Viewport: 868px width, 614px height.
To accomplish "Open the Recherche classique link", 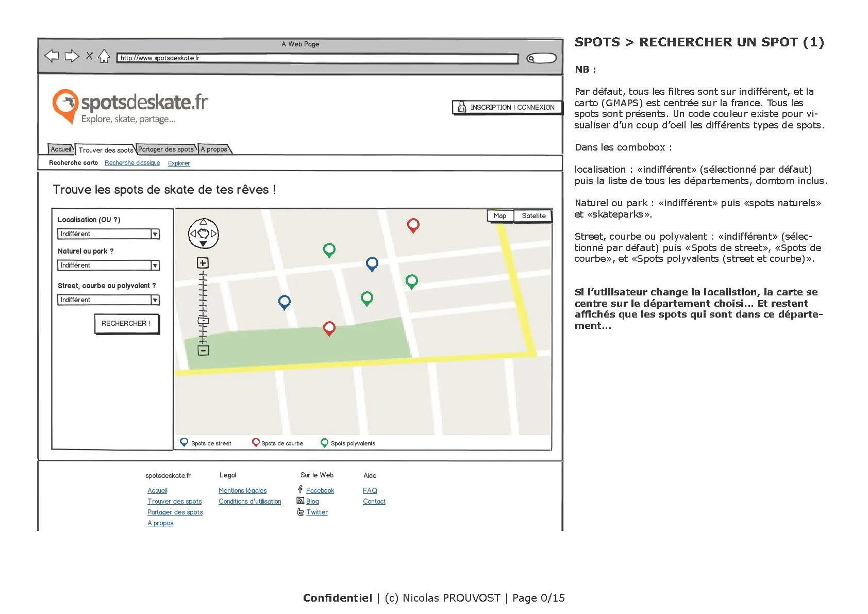I will tap(132, 163).
